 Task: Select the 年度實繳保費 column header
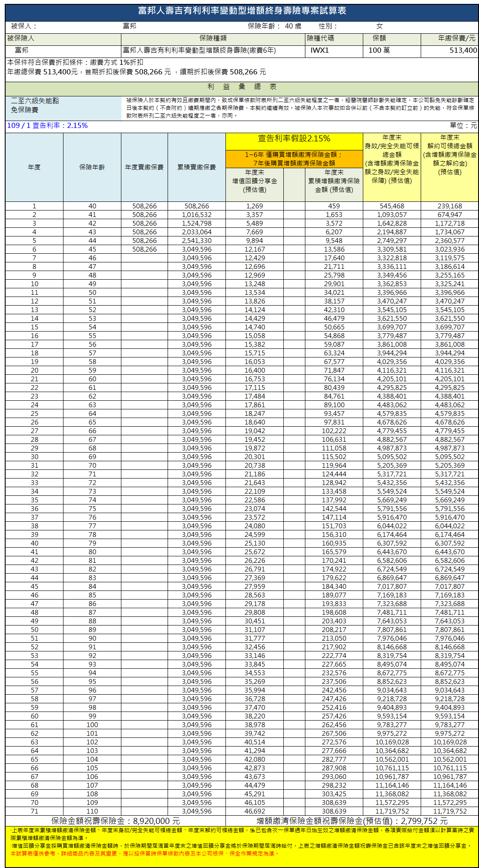(144, 167)
